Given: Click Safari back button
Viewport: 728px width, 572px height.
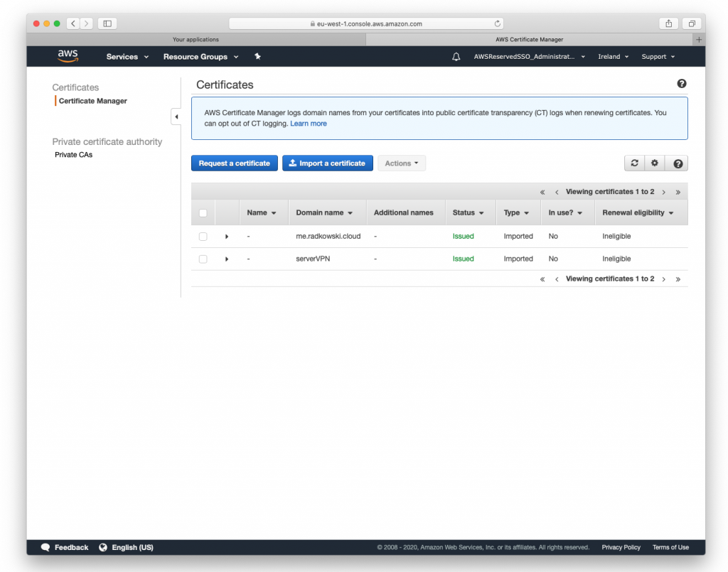Looking at the screenshot, I should pos(73,23).
